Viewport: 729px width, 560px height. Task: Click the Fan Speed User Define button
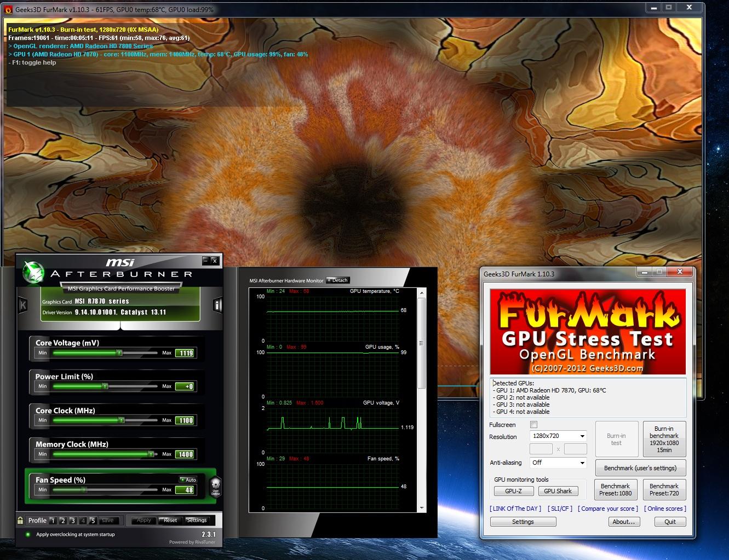(x=215, y=486)
